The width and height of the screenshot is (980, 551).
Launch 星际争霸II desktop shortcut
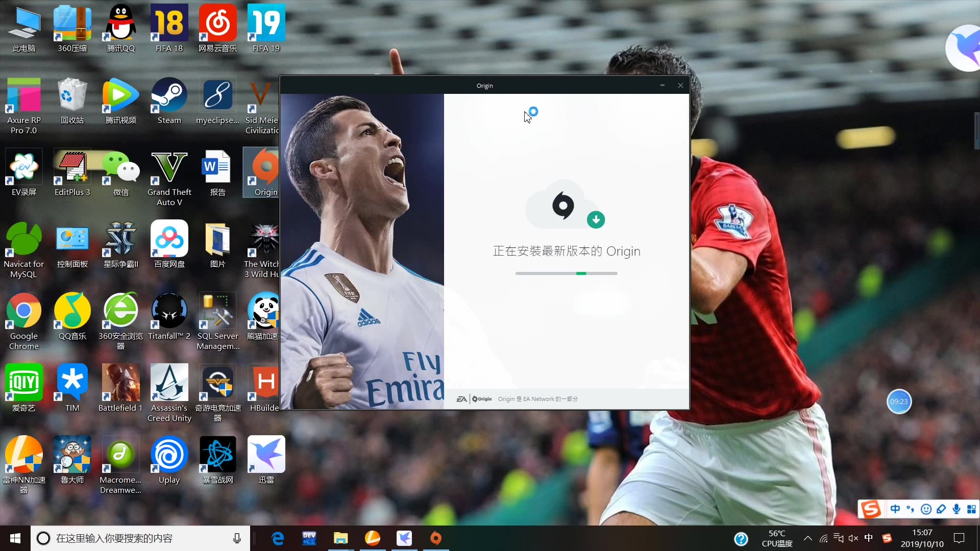tap(121, 244)
